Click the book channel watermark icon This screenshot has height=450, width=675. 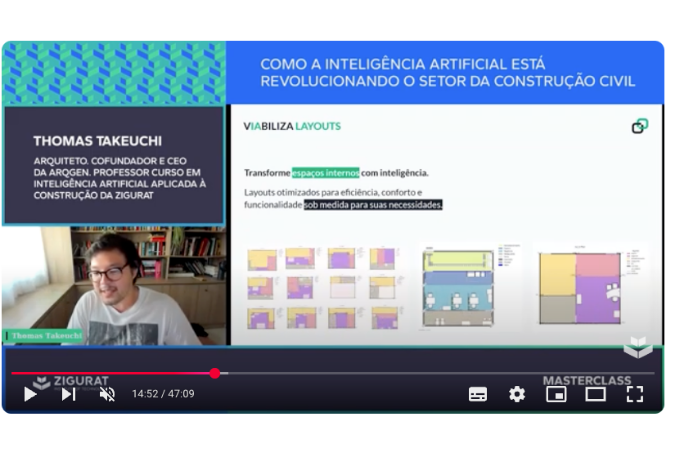[x=638, y=347]
